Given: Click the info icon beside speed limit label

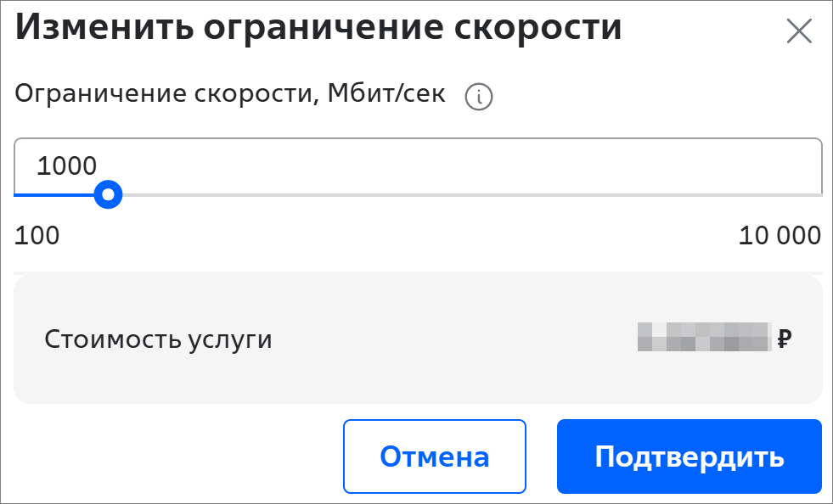Looking at the screenshot, I should (479, 98).
